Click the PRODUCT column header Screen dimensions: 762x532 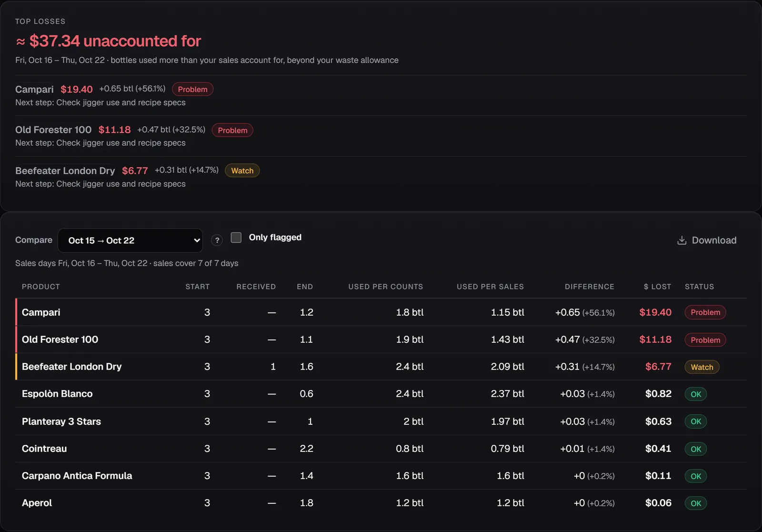point(41,287)
